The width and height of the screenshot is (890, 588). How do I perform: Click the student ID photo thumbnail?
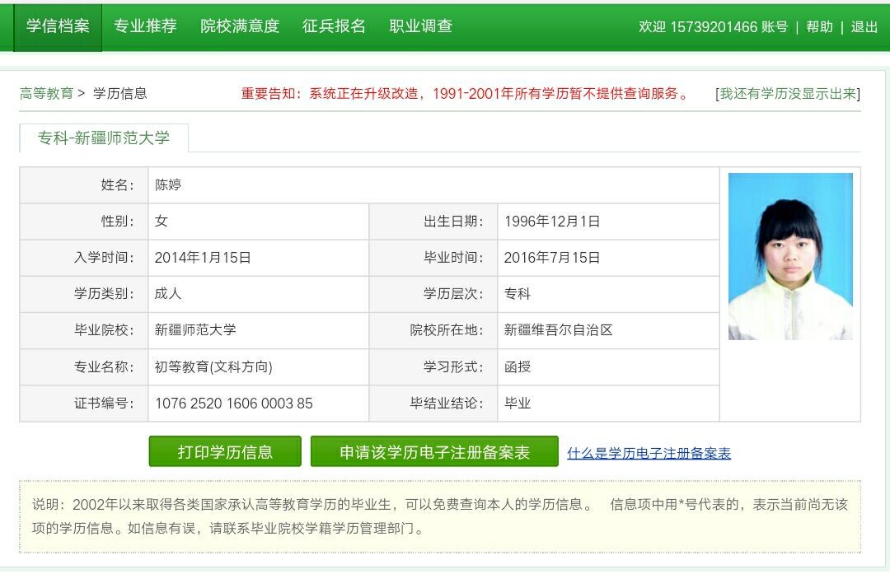tap(790, 256)
